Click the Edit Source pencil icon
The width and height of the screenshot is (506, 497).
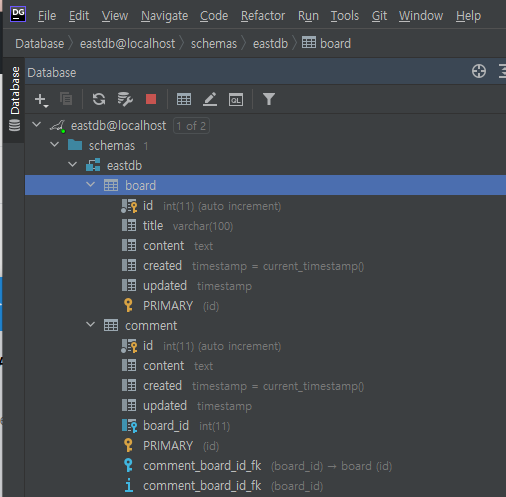click(210, 99)
